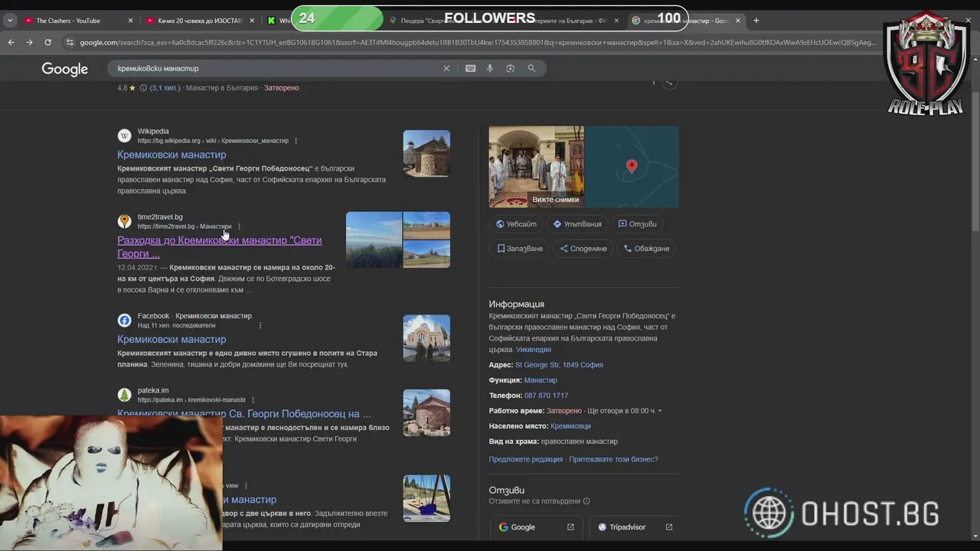This screenshot has height=551, width=980.
Task: Open pateka.im result thumbnail image
Action: point(426,412)
